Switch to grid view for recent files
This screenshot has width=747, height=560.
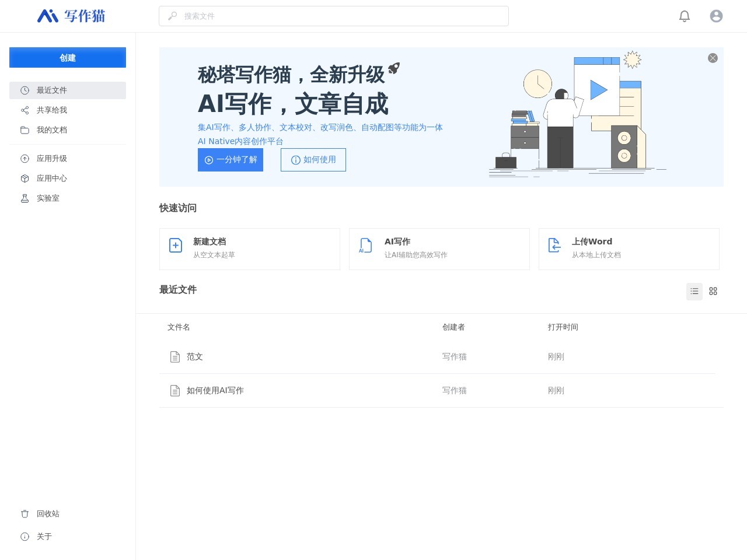(713, 291)
